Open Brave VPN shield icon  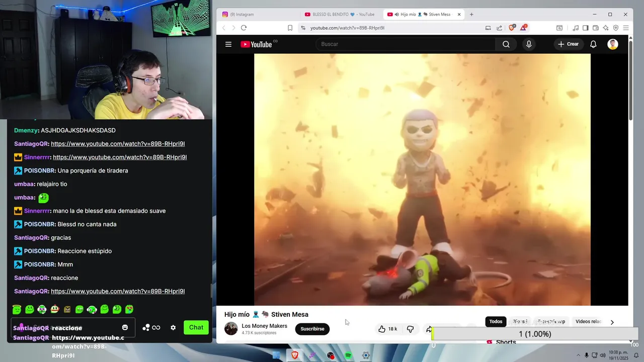point(616,28)
